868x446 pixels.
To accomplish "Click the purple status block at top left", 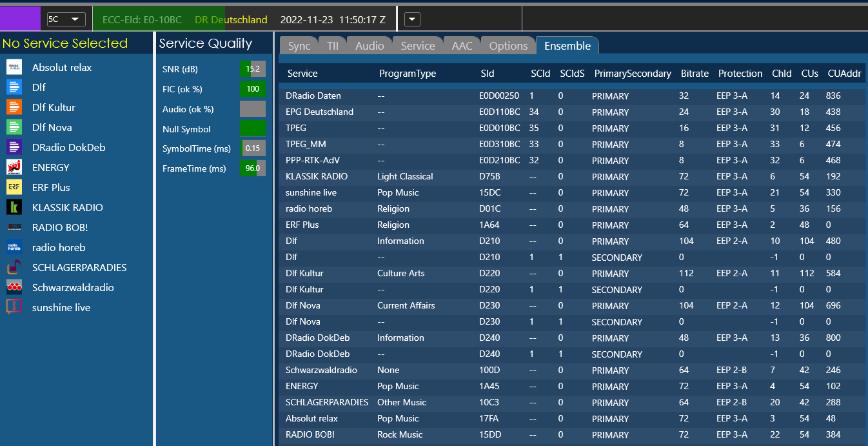I will click(x=21, y=19).
